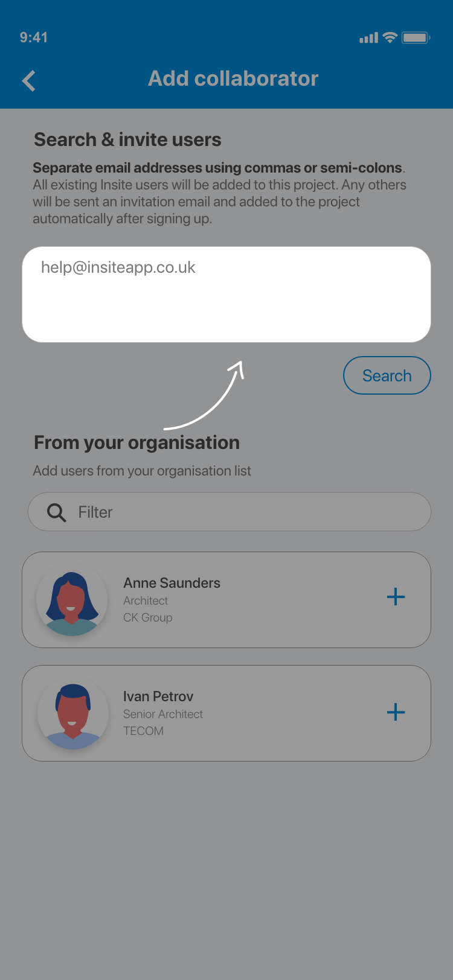Select the Ivan Petrov name label
Screen dimensions: 453x980
(158, 696)
